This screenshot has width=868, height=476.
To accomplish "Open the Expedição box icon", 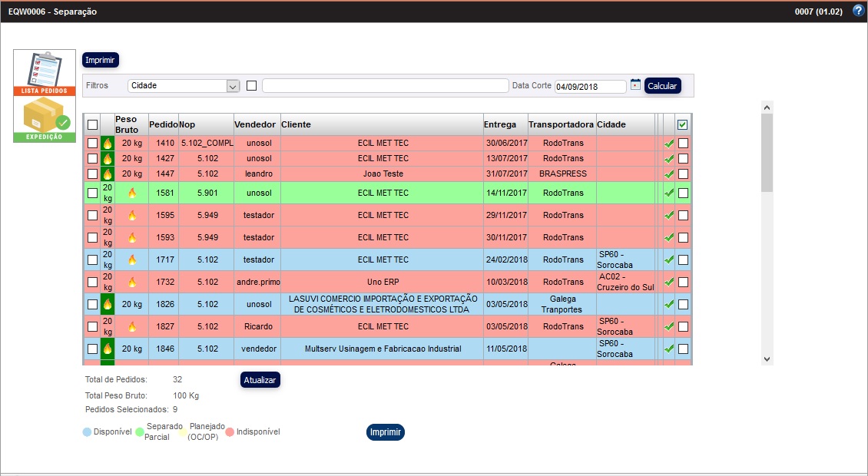I will (45, 119).
